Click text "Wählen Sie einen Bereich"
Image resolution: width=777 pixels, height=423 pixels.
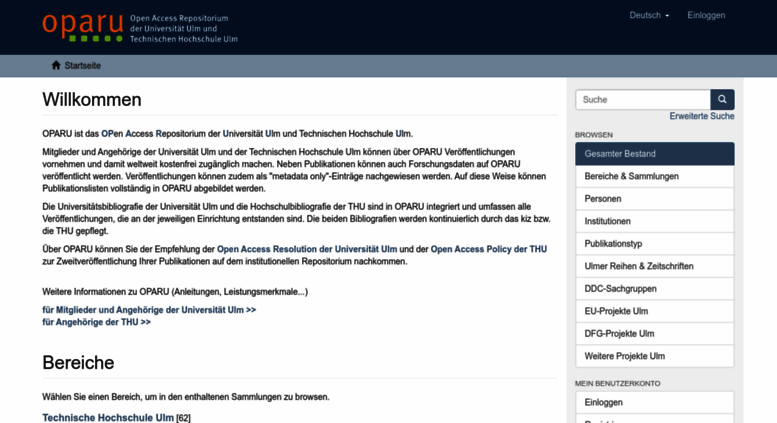pos(92,397)
